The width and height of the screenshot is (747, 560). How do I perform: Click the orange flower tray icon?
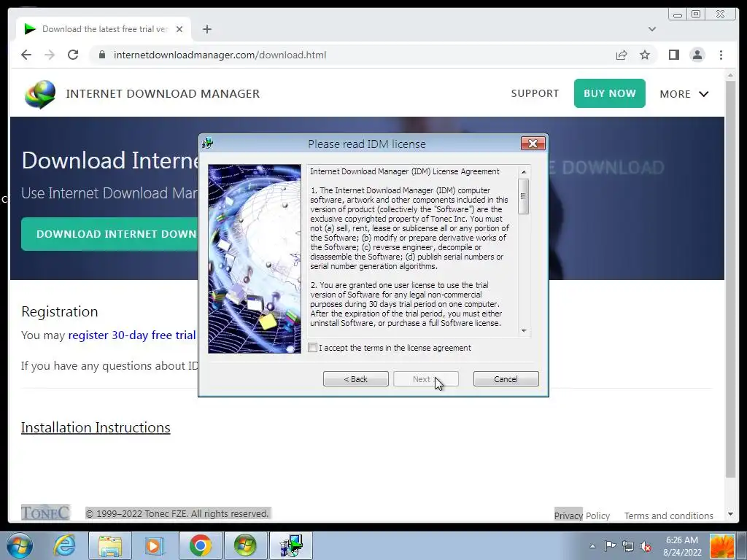(721, 546)
